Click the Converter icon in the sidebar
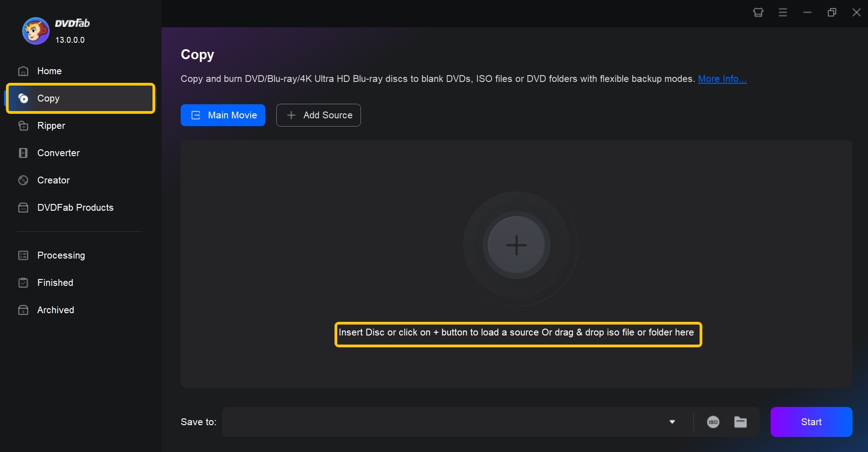868x452 pixels. (23, 153)
